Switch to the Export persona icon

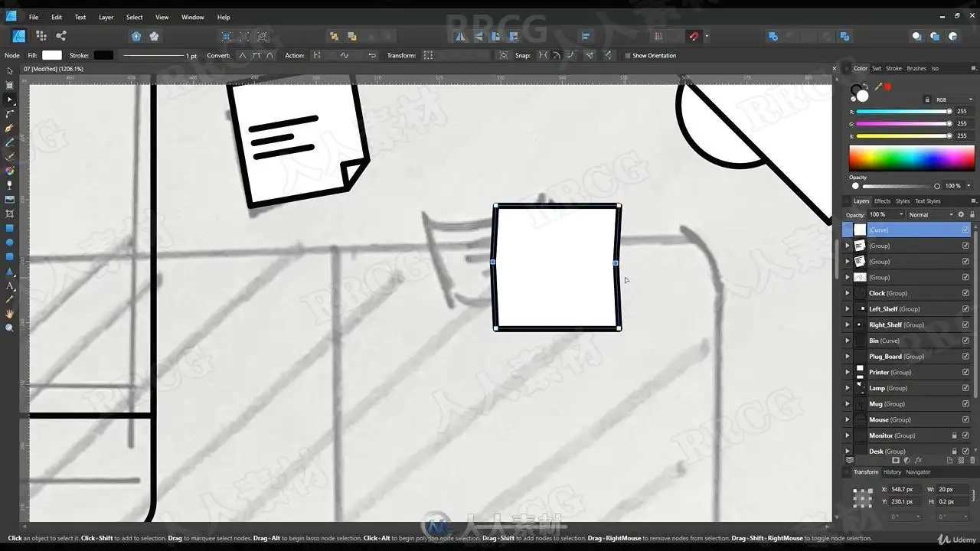pyautogui.click(x=61, y=36)
